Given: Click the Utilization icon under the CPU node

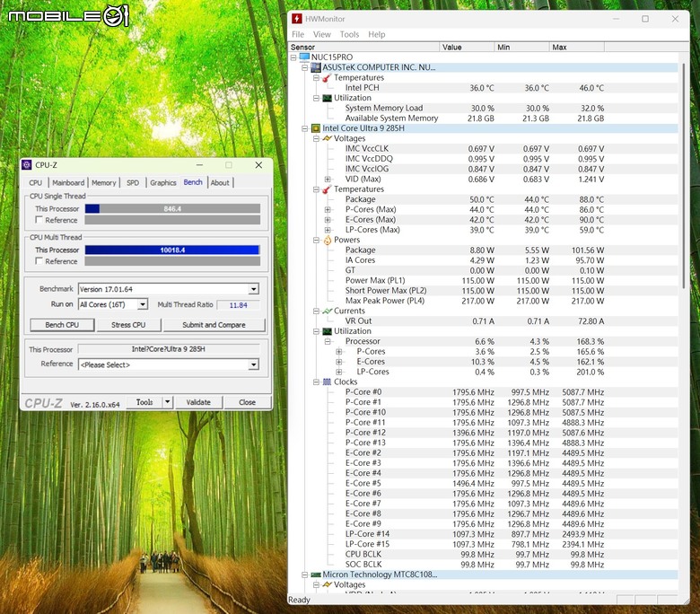Looking at the screenshot, I should pyautogui.click(x=327, y=331).
